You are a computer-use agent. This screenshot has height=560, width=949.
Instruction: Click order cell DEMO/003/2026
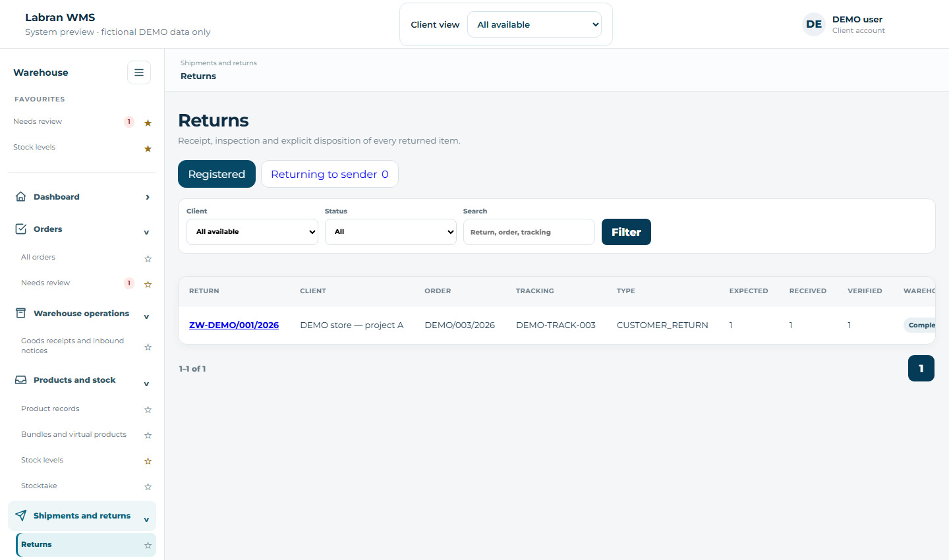[x=460, y=325]
